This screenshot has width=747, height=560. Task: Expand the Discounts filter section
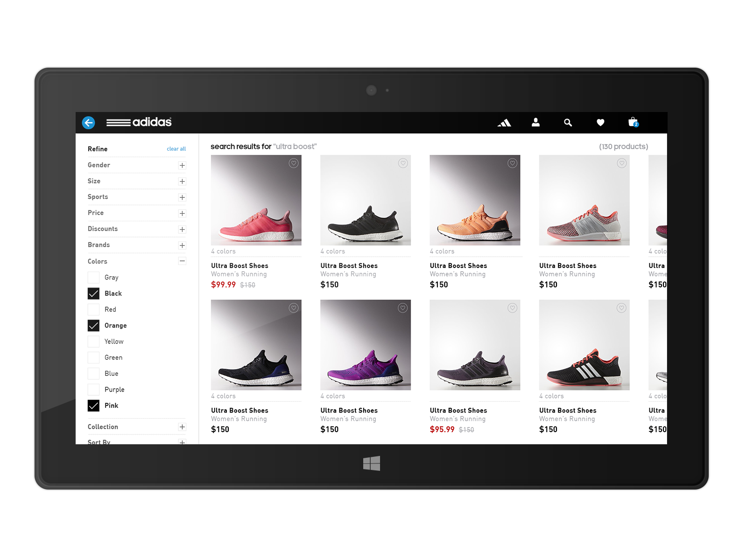tap(182, 229)
